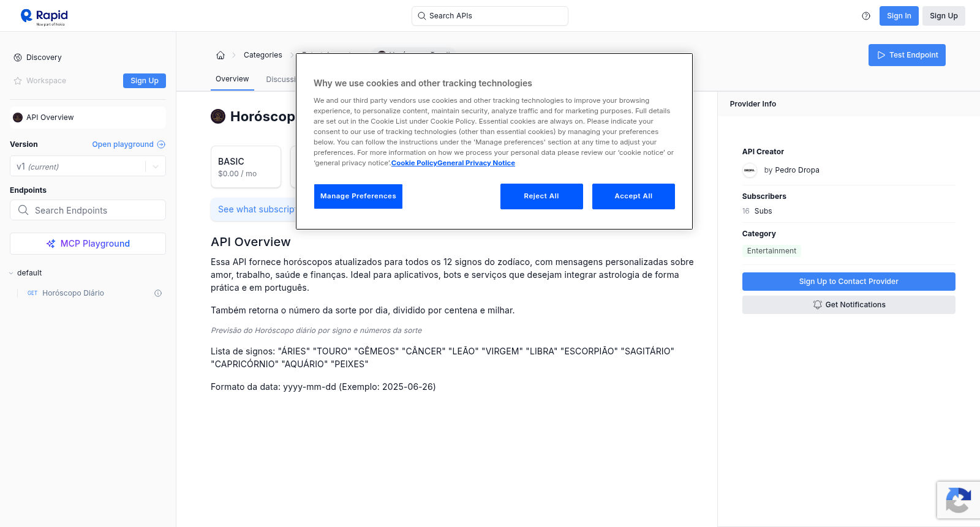Viewport: 980px width, 527px height.
Task: Select the BASIC pricing plan card
Action: coord(246,166)
